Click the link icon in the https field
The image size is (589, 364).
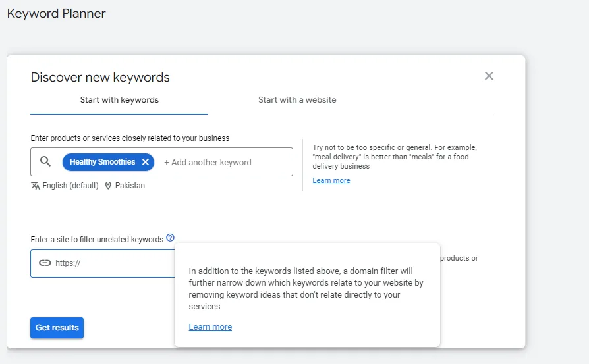tap(45, 263)
